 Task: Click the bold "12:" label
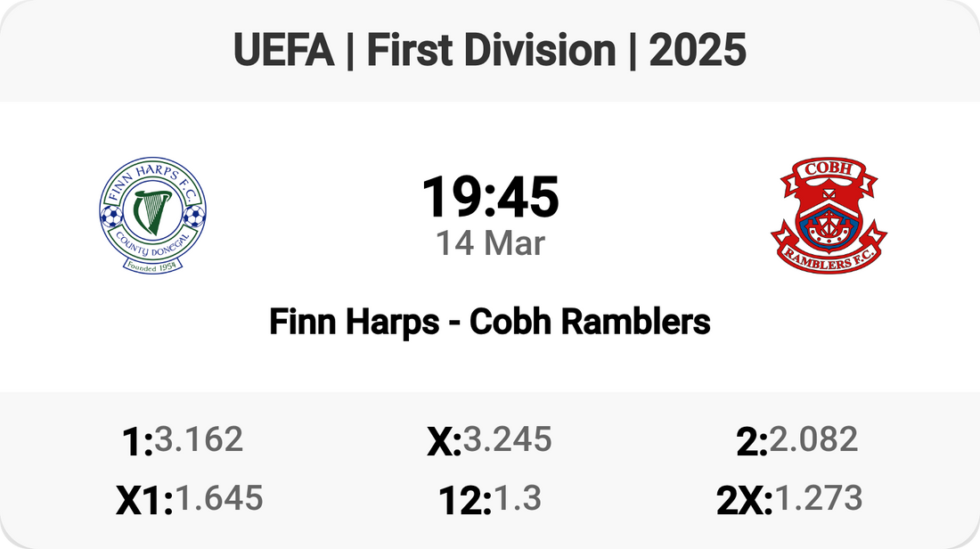465,502
